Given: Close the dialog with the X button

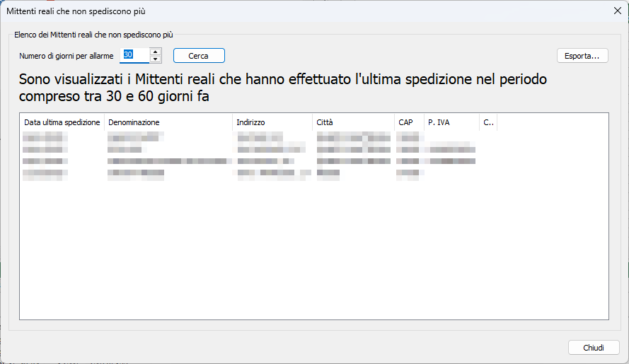Looking at the screenshot, I should click(617, 11).
